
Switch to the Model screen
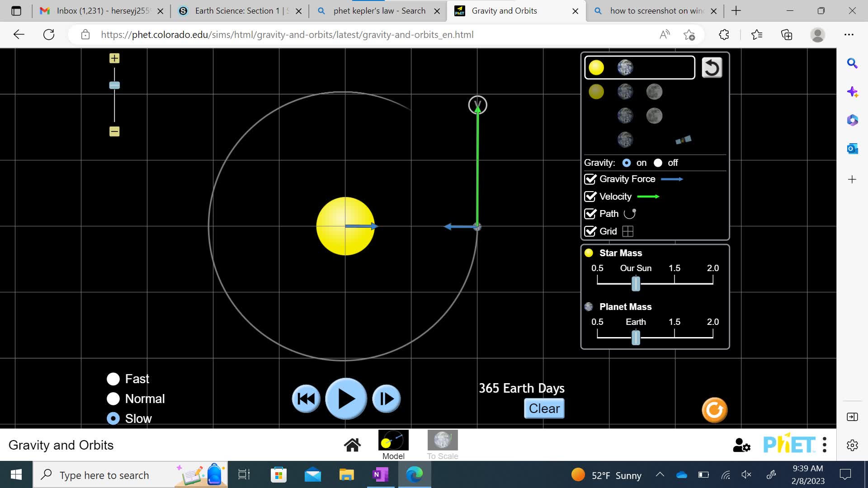tap(393, 445)
